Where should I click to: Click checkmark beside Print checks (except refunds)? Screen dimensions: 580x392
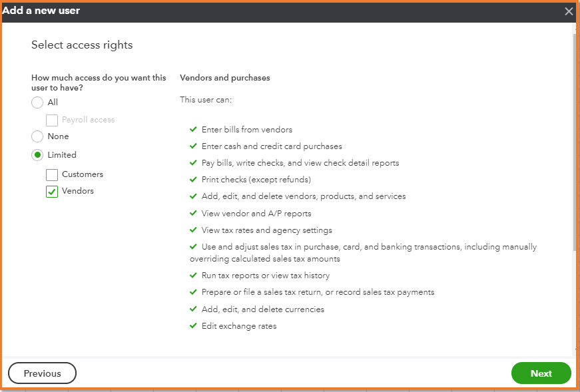pyautogui.click(x=193, y=180)
